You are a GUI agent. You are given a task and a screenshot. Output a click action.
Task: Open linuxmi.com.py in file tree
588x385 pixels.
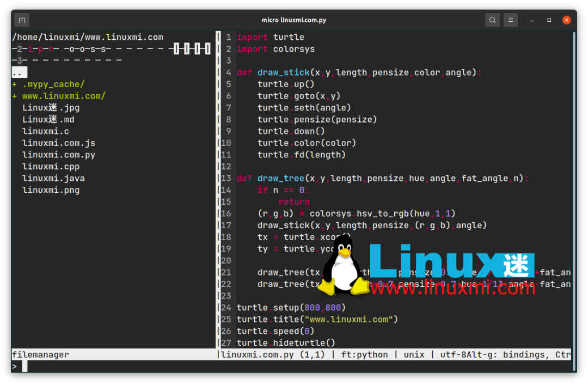[x=59, y=155]
